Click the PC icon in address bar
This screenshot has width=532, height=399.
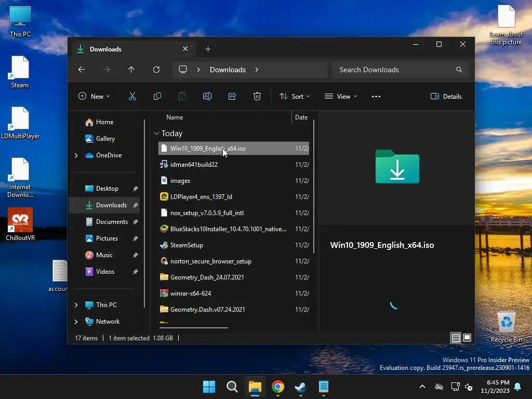(x=183, y=70)
